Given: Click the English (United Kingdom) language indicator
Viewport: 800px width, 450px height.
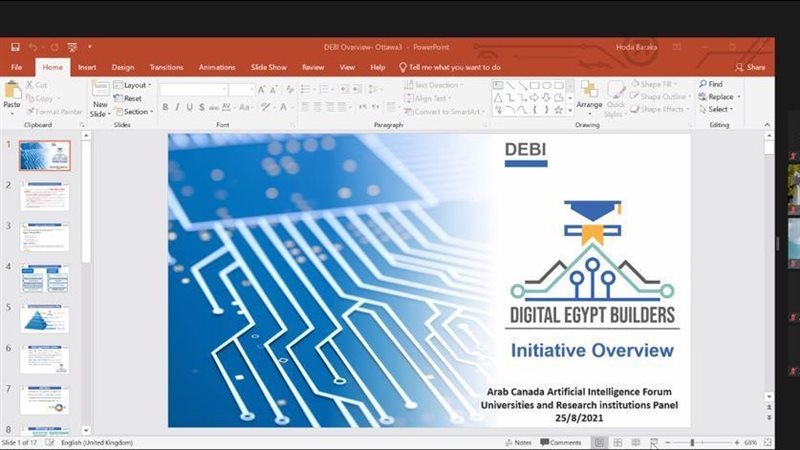Looking at the screenshot, I should pyautogui.click(x=97, y=442).
